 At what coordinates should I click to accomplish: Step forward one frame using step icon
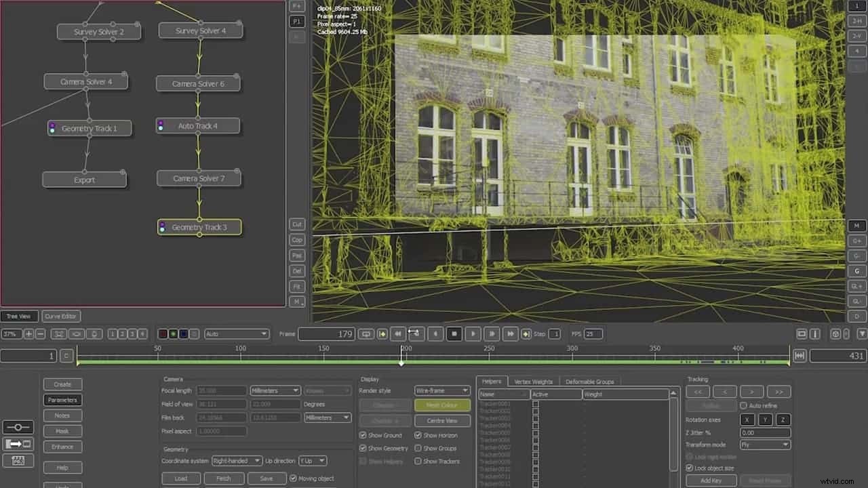click(x=492, y=333)
